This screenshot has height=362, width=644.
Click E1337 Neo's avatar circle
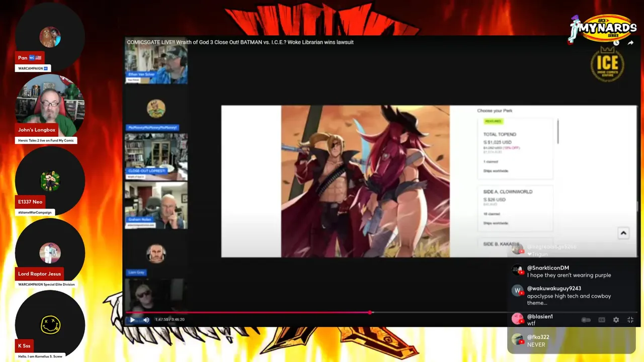coord(50,181)
